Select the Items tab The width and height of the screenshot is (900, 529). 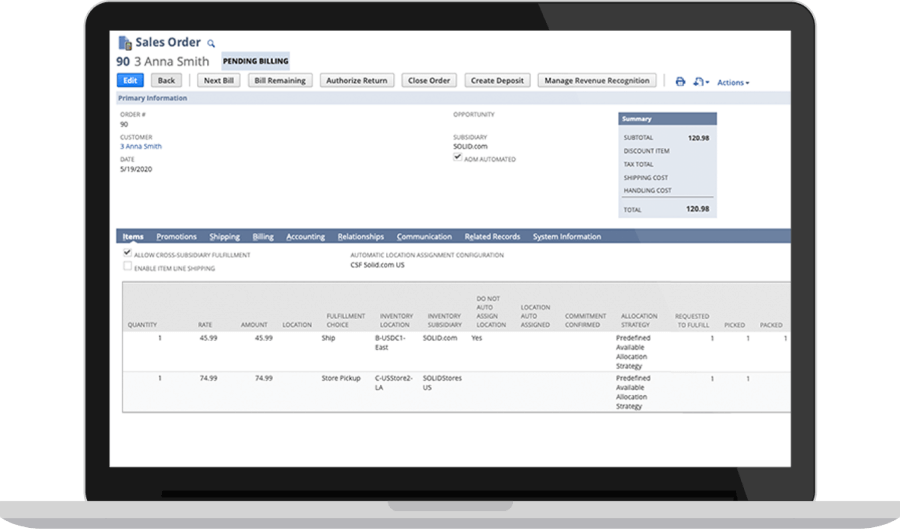pyautogui.click(x=133, y=236)
